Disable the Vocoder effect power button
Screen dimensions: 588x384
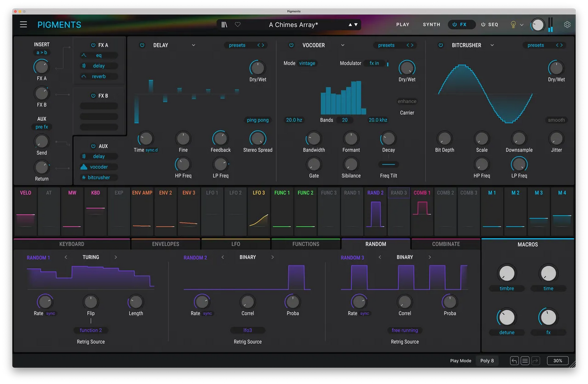click(291, 45)
